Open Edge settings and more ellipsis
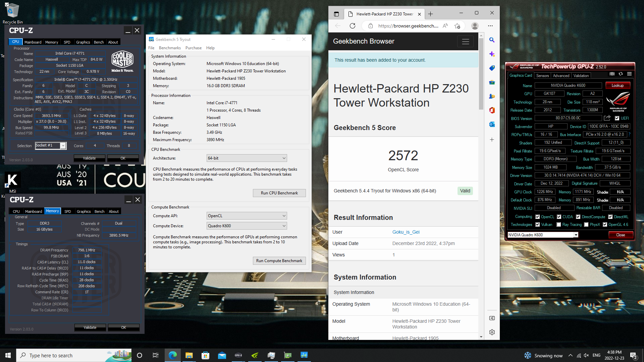 490,26
